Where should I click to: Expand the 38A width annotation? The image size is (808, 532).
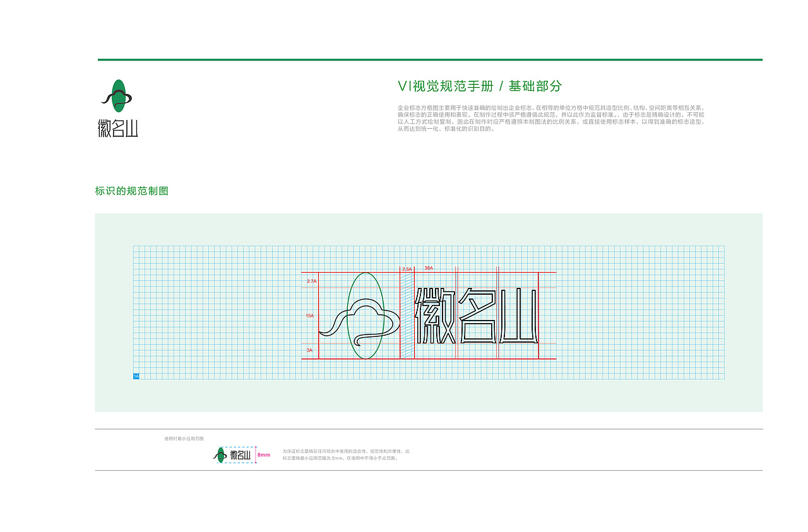pyautogui.click(x=429, y=268)
